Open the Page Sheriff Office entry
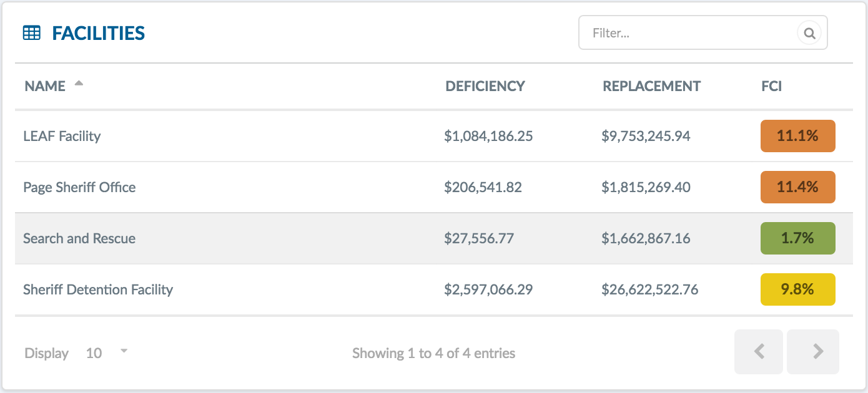The height and width of the screenshot is (393, 868). tap(434, 187)
